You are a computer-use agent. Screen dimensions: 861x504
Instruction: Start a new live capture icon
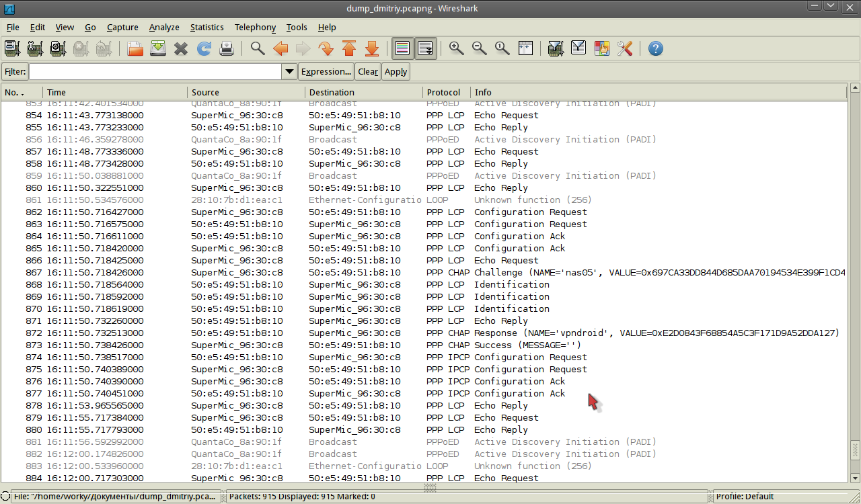click(x=58, y=48)
